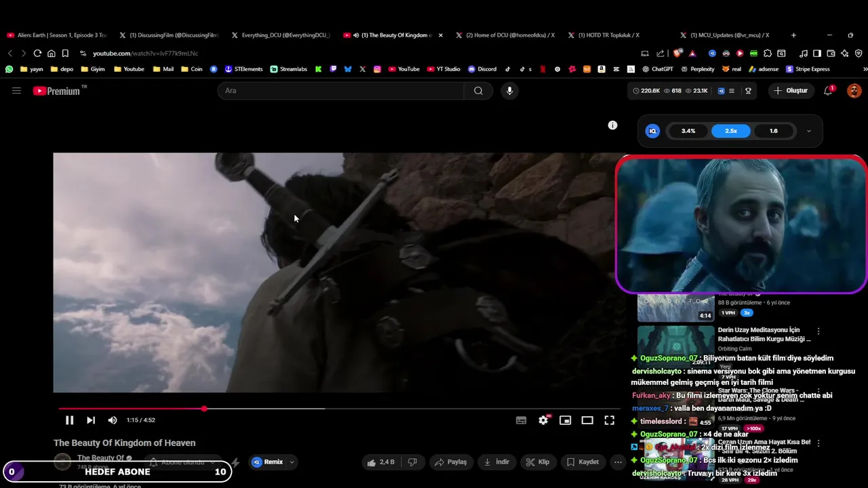Select the 3.4% pill in IQ widget
Image resolution: width=868 pixels, height=488 pixels.
coord(688,131)
